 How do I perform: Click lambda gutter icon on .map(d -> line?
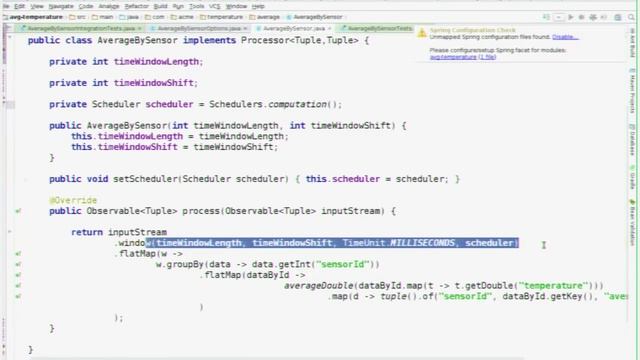tap(18, 296)
